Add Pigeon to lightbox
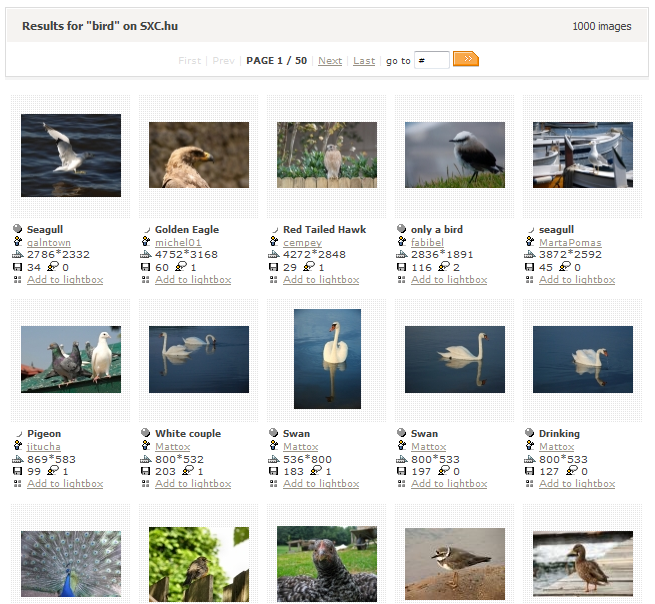655x604 pixels. [65, 483]
